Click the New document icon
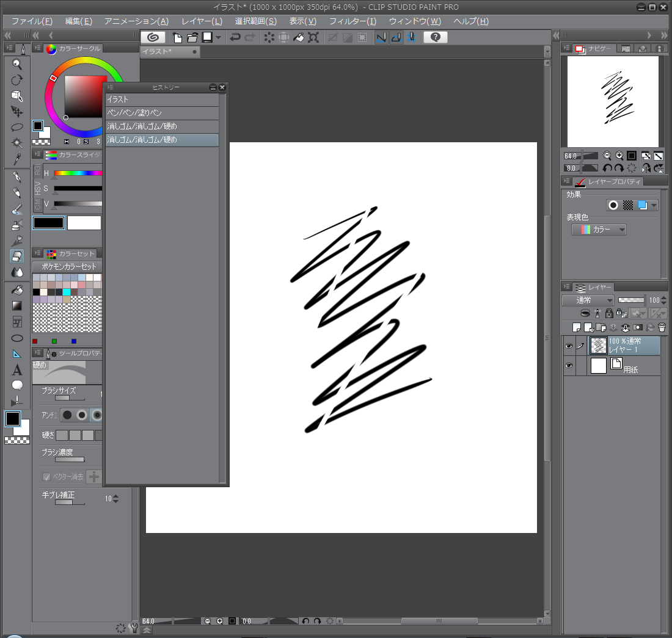 click(178, 37)
